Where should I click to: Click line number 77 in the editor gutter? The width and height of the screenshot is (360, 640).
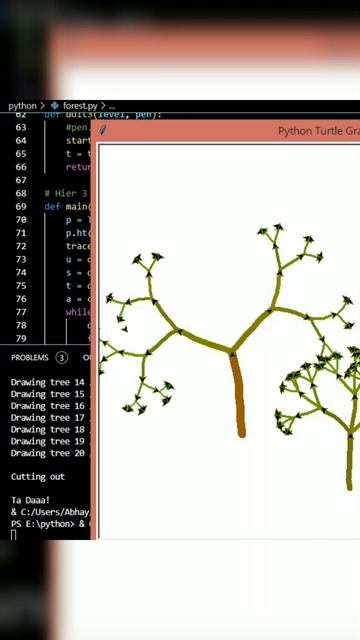(x=21, y=312)
